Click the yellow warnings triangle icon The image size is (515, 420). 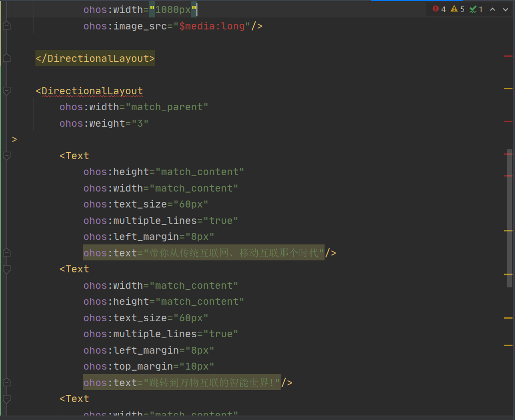pyautogui.click(x=454, y=9)
